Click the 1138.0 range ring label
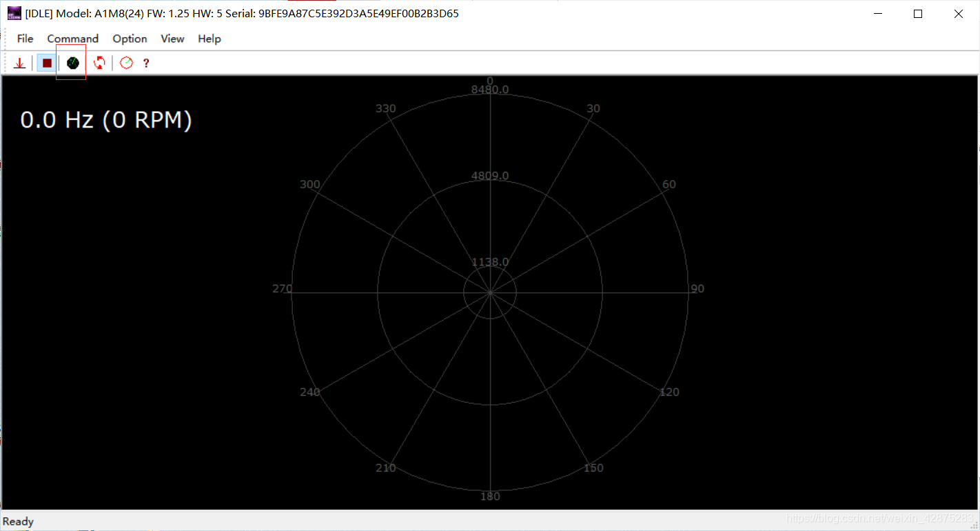 [490, 262]
